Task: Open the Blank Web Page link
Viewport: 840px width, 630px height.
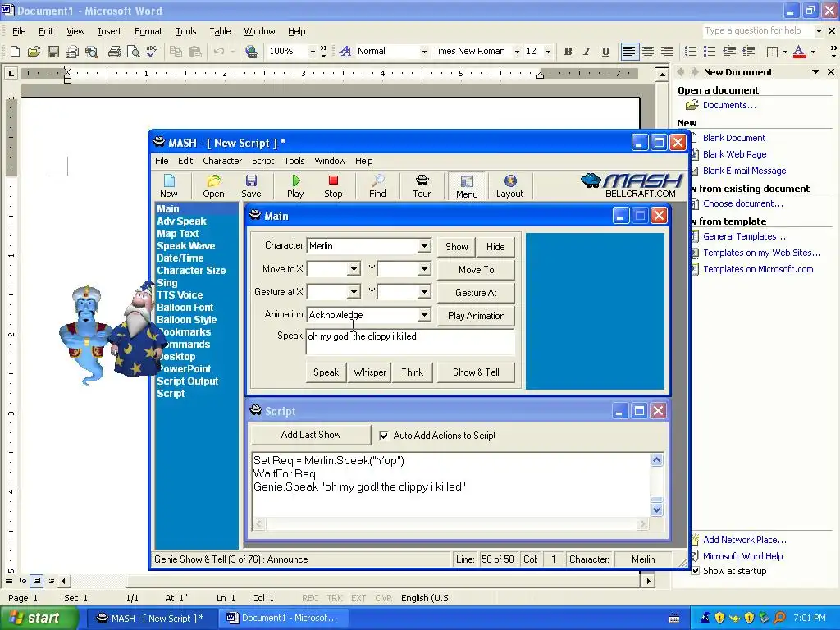Action: (x=734, y=154)
